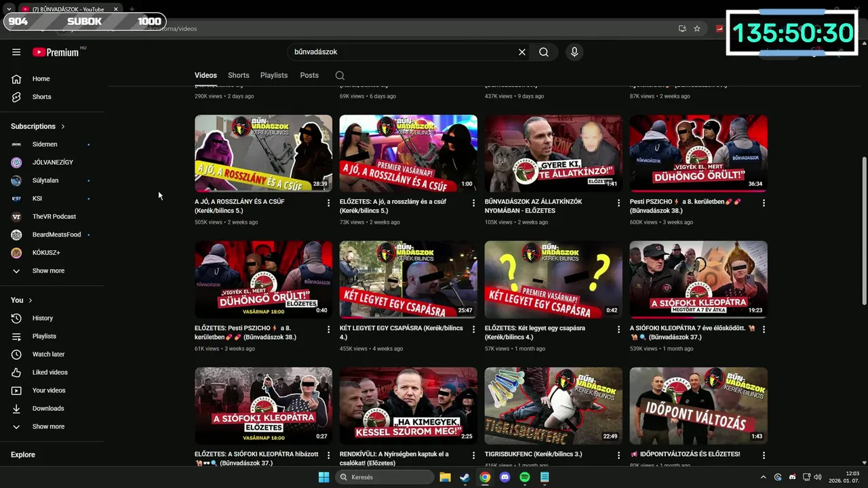Open KÉT LEGYET EGY CSAPÁSRA 25:47 thumbnail
Viewport: 868px width, 488px height.
tap(408, 279)
